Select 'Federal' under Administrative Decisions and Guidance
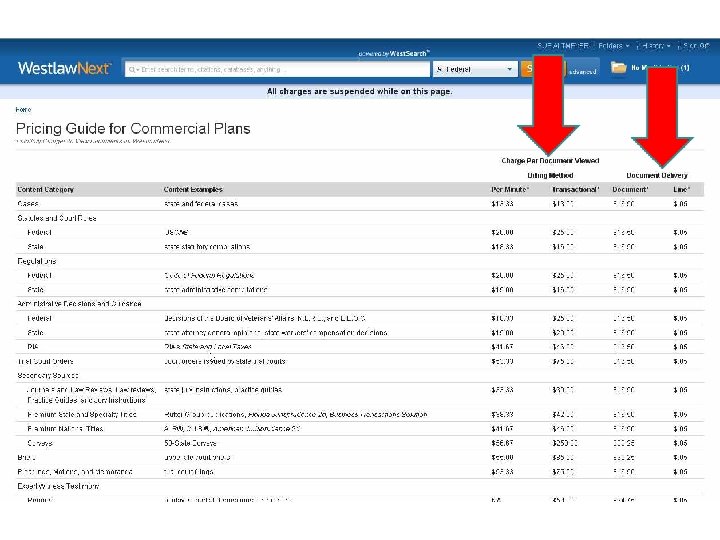 coord(39,318)
